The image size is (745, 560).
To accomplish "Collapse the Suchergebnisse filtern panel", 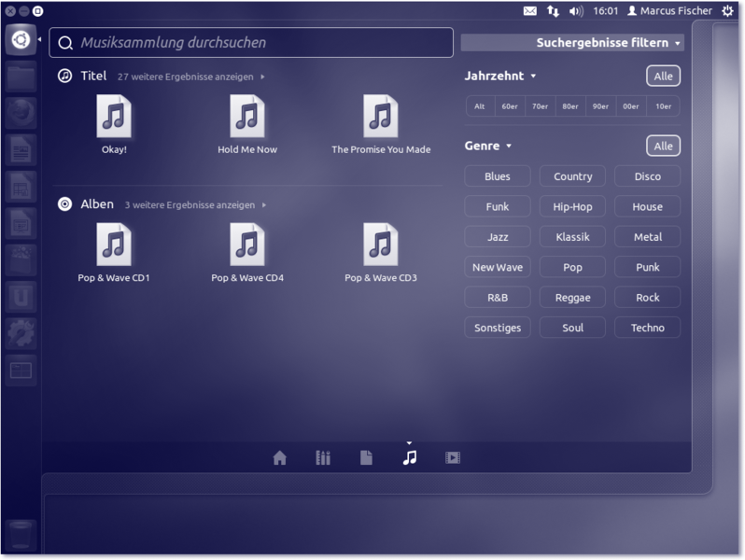I will pyautogui.click(x=609, y=43).
